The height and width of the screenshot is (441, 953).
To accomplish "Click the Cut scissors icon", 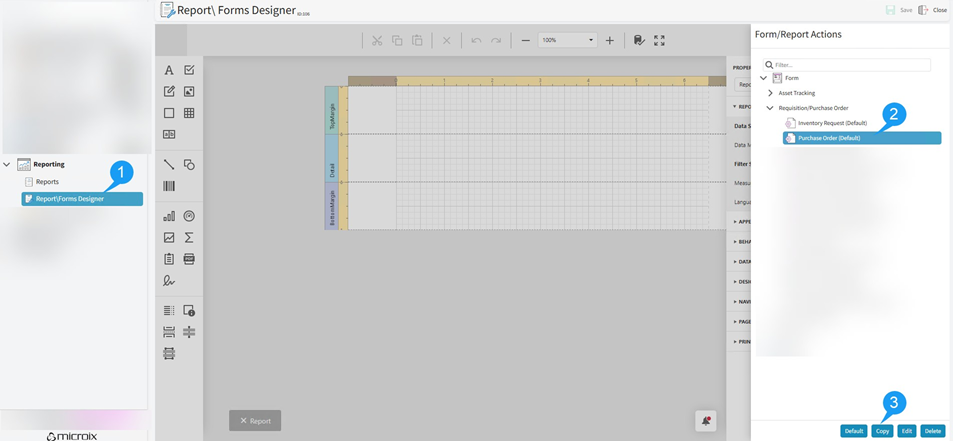I will click(377, 41).
